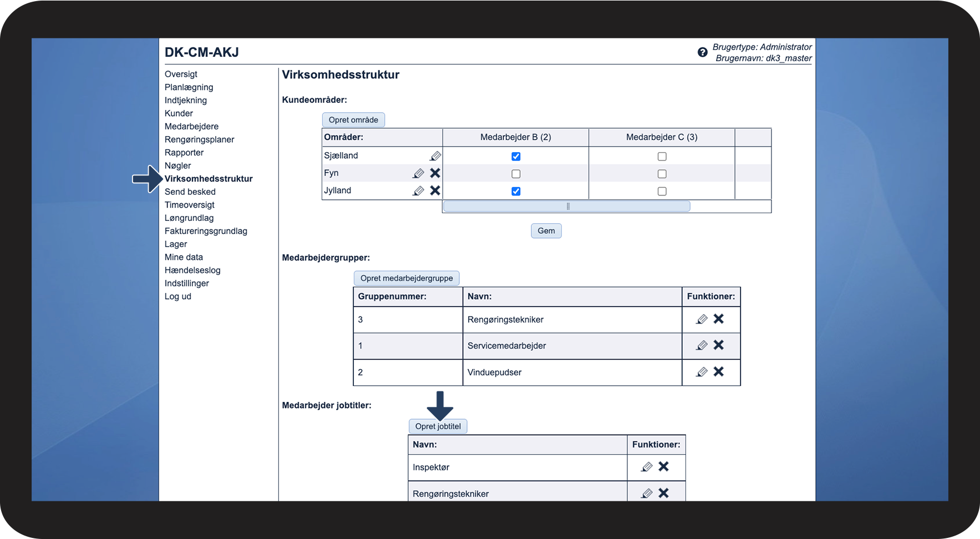Open Send besked page

point(190,192)
